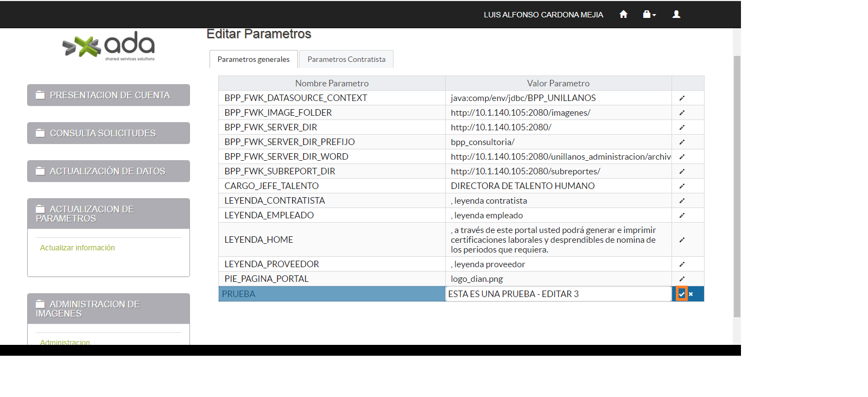Viewport: 868px width, 397px height.
Task: Click the user profile icon
Action: (676, 15)
